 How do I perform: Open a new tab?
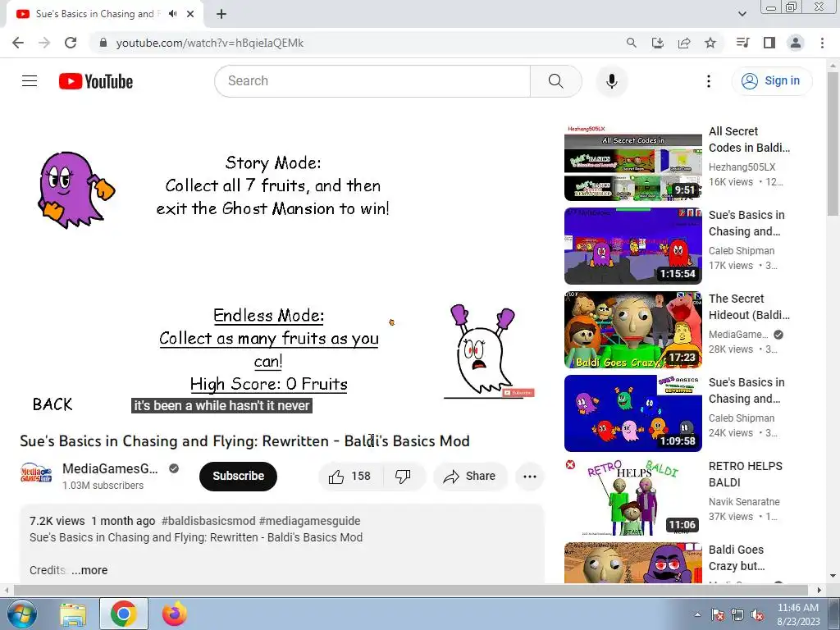[x=221, y=14]
